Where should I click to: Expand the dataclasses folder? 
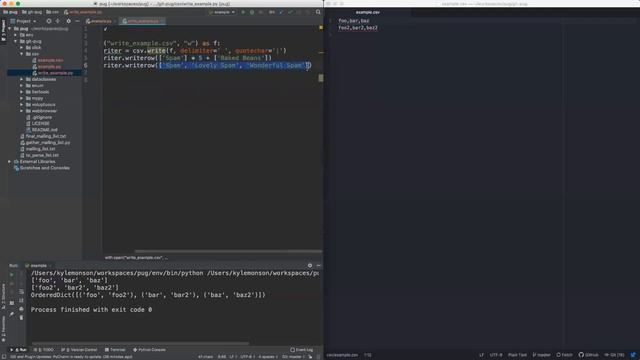pos(21,79)
